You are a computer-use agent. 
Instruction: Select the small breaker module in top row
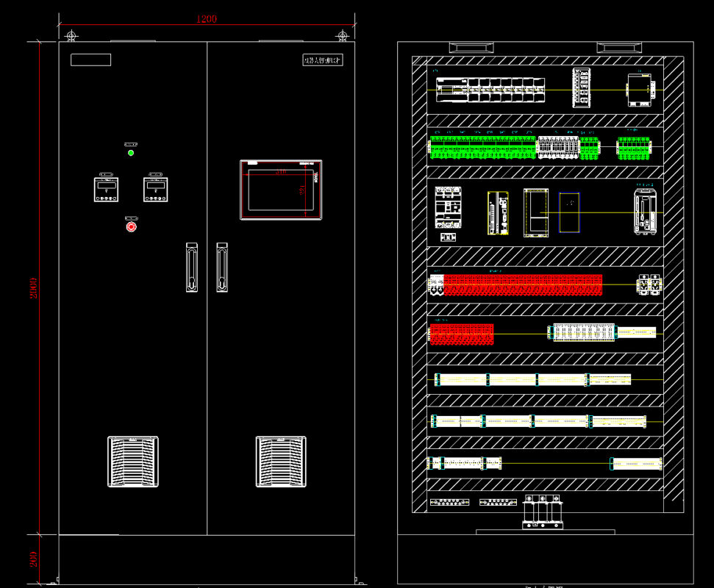pyautogui.click(x=582, y=88)
